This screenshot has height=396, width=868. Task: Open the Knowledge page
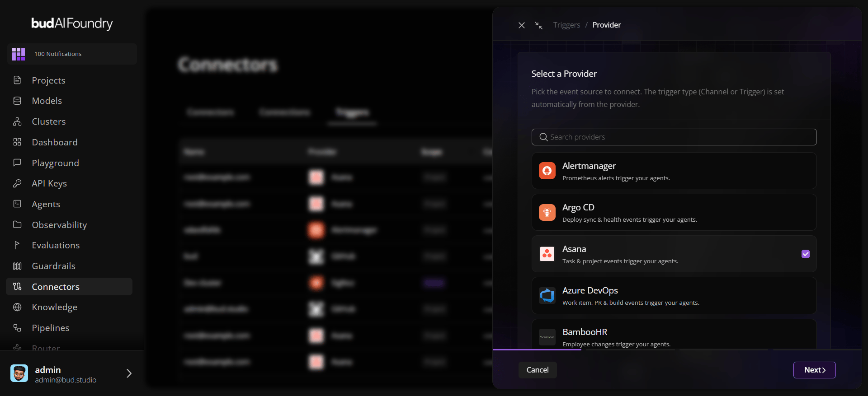pyautogui.click(x=69, y=307)
